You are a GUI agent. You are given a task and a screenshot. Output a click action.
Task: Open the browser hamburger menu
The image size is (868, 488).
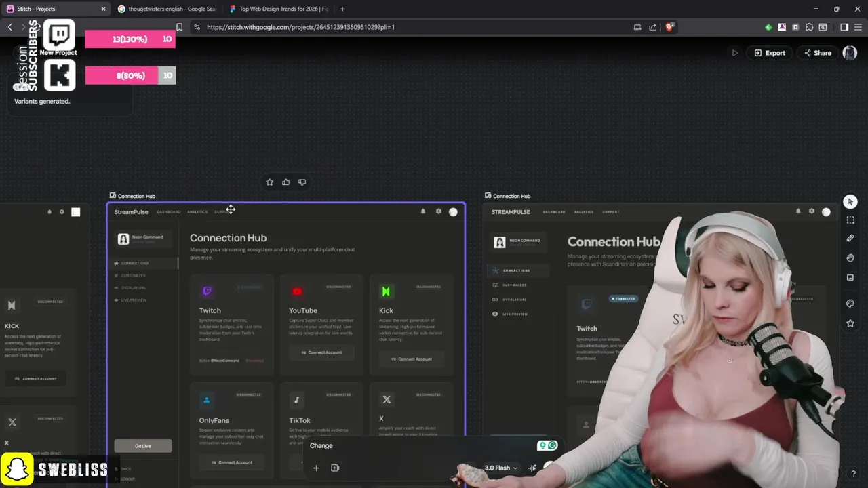[x=858, y=27]
